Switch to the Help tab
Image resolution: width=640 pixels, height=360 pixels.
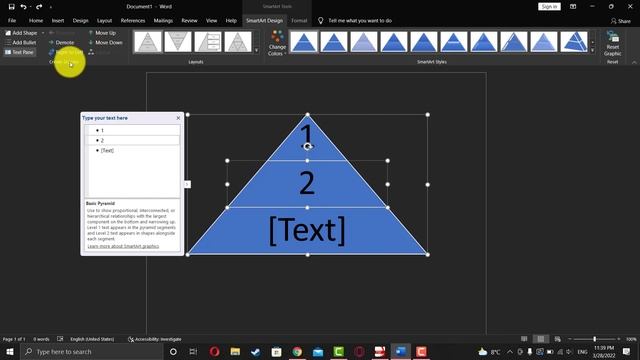point(231,20)
